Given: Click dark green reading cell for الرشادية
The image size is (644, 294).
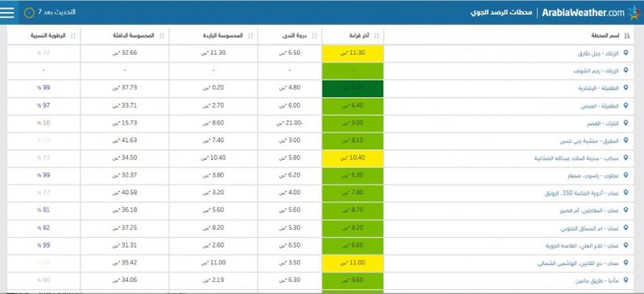Looking at the screenshot, I should coord(353,89).
